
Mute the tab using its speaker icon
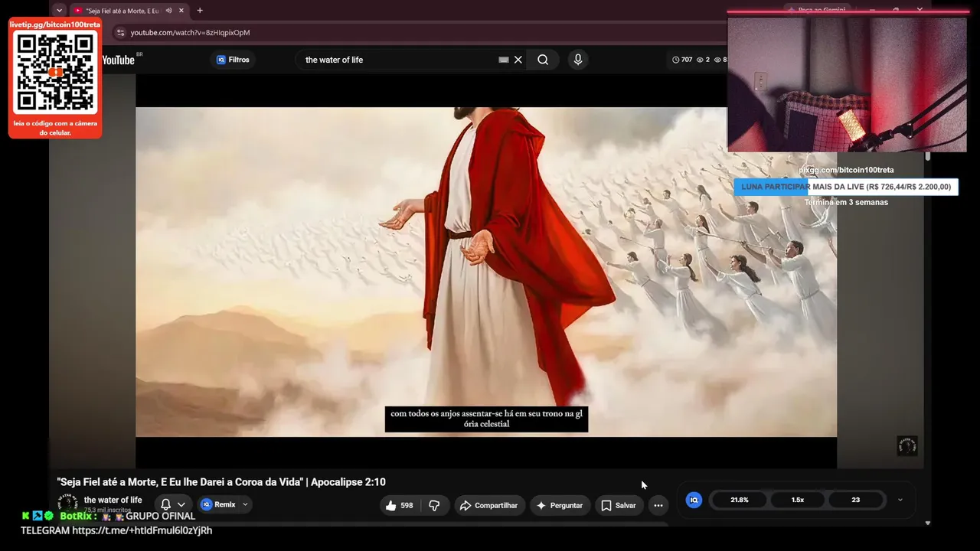168,11
